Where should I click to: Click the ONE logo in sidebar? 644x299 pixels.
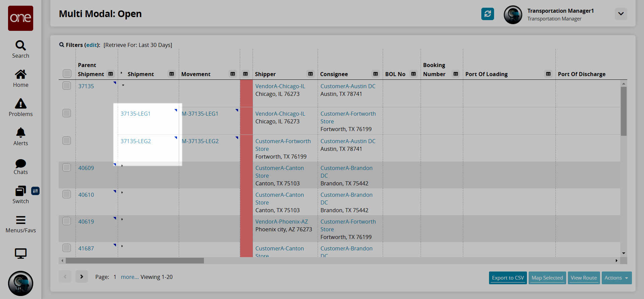20,18
